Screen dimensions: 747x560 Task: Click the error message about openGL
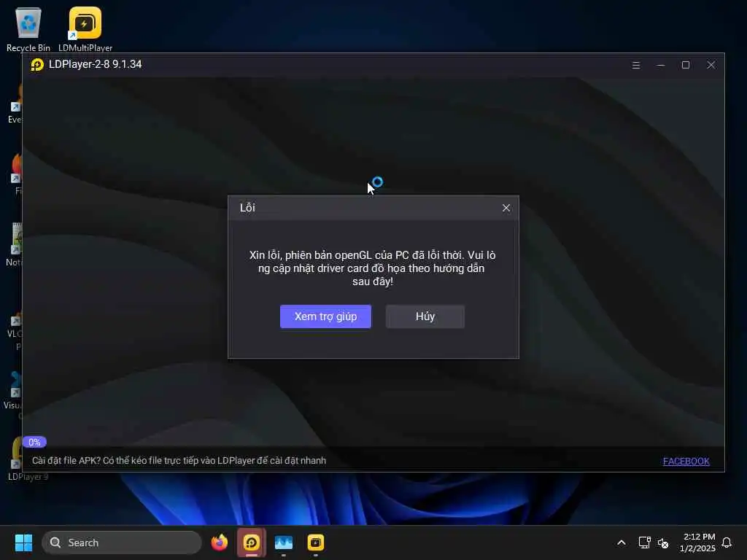click(373, 268)
